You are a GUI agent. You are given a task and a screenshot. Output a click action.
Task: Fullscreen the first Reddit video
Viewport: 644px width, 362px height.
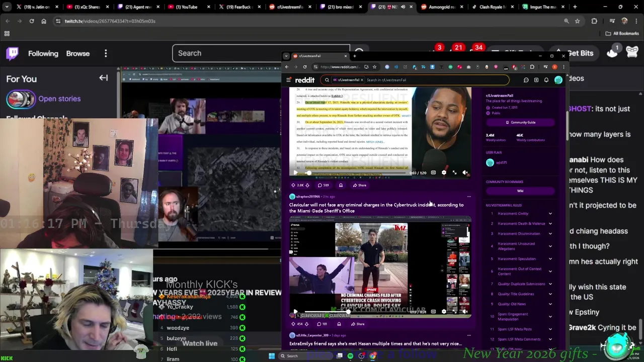(454, 172)
